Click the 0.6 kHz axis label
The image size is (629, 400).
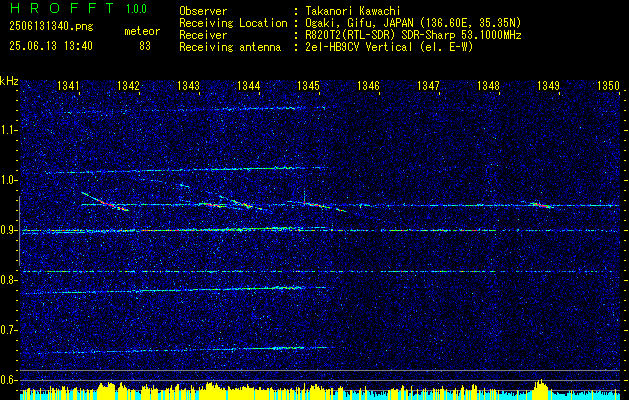coord(9,380)
